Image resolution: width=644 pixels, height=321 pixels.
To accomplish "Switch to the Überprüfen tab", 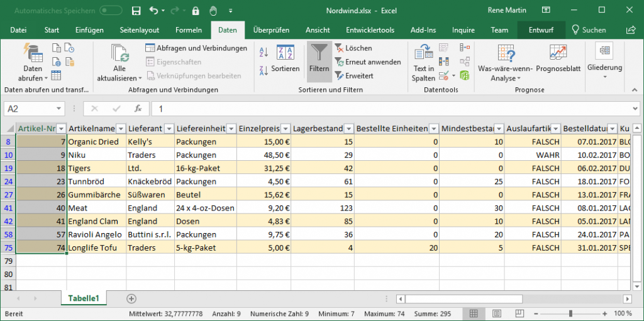I will click(271, 30).
